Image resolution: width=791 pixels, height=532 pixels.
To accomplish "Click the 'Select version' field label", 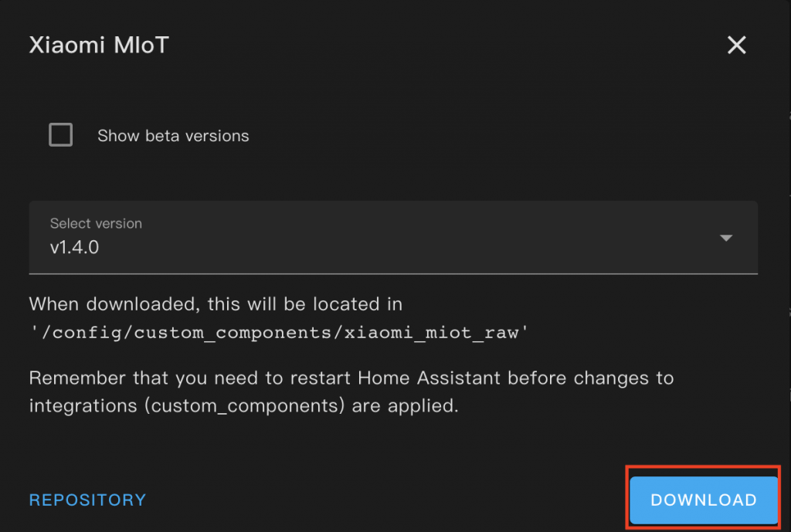I will [96, 223].
